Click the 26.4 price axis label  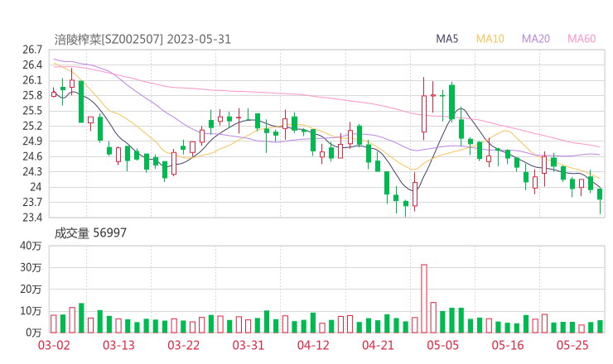point(32,65)
